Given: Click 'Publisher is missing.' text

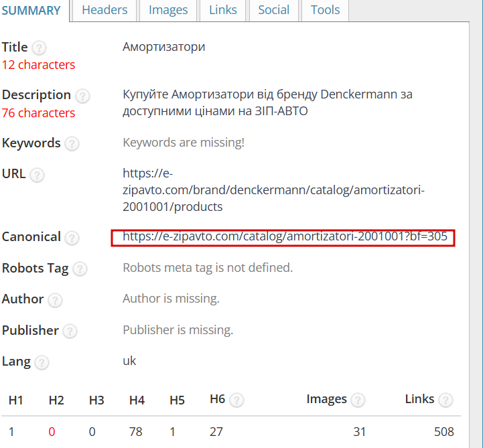Looking at the screenshot, I should [x=178, y=330].
